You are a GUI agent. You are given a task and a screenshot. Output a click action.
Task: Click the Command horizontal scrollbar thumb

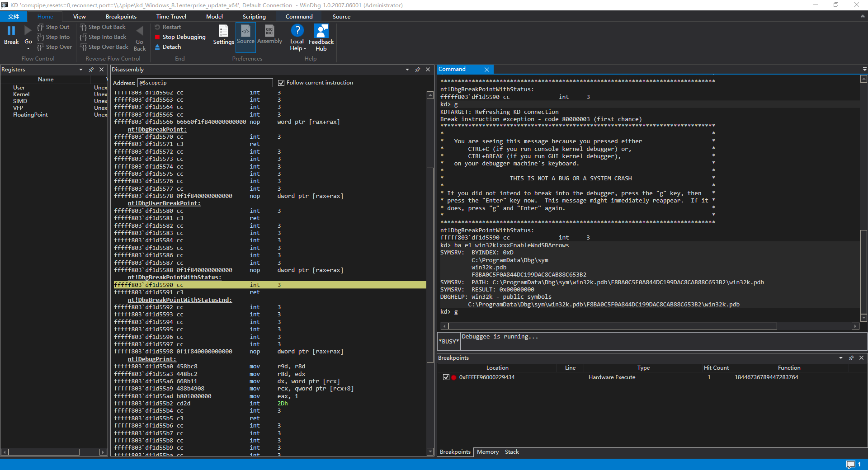tap(613, 326)
